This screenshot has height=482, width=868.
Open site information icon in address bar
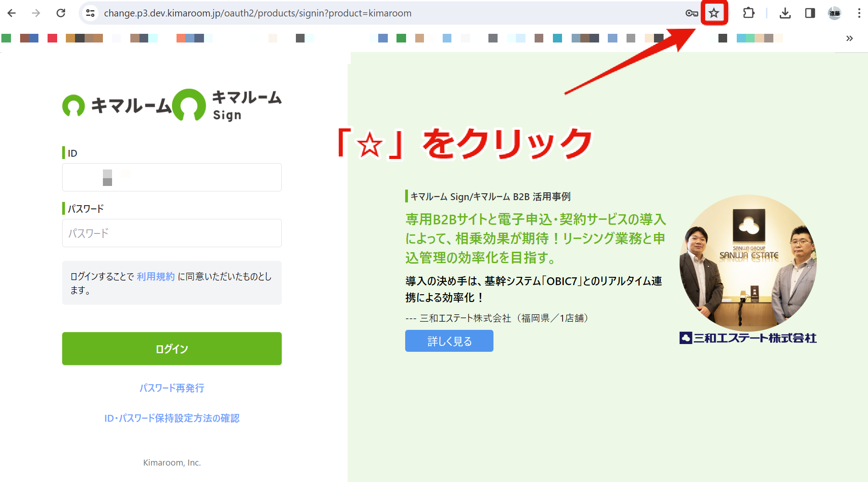pos(91,13)
